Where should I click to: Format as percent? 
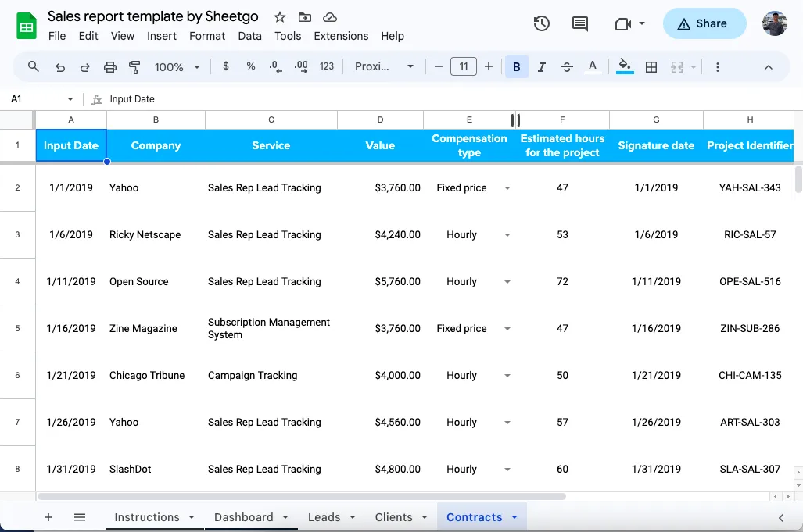pos(251,66)
